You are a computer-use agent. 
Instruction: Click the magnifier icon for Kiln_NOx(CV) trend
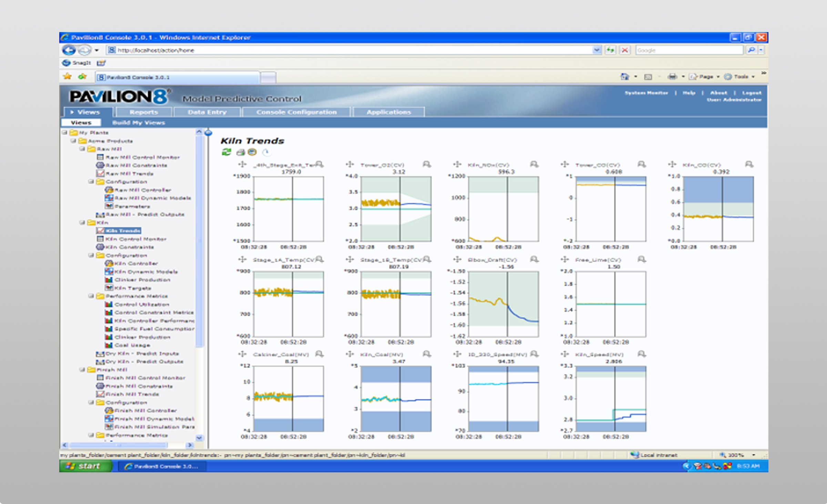534,164
